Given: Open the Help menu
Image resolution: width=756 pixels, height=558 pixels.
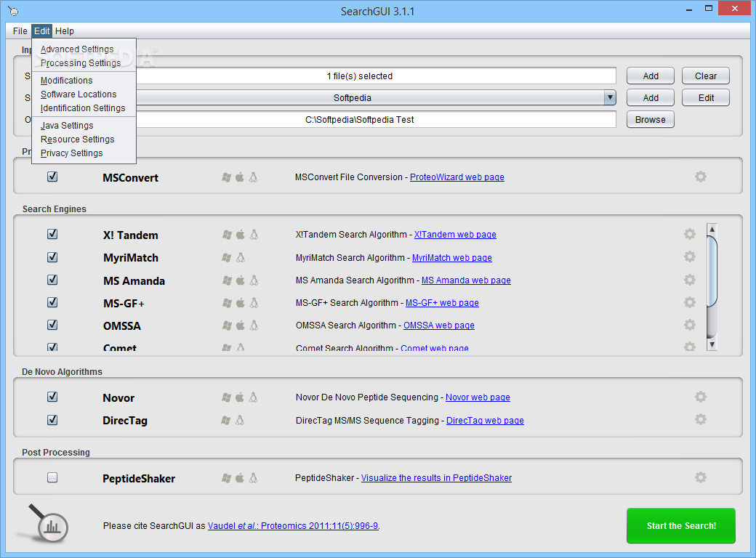Looking at the screenshot, I should point(65,31).
